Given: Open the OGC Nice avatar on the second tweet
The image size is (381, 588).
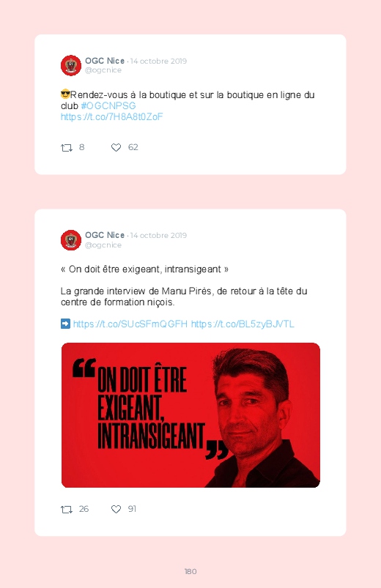Looking at the screenshot, I should pos(71,240).
